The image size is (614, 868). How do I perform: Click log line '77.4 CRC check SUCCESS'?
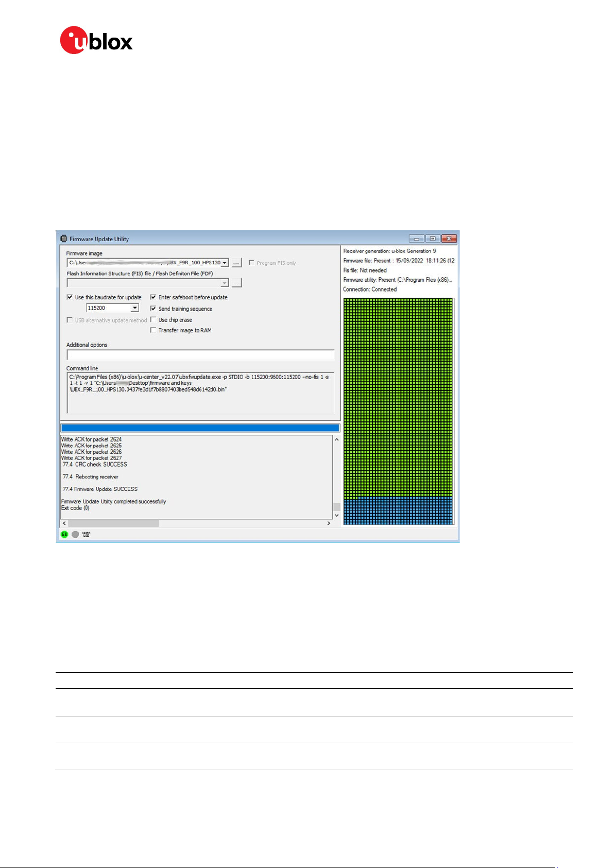click(x=95, y=464)
